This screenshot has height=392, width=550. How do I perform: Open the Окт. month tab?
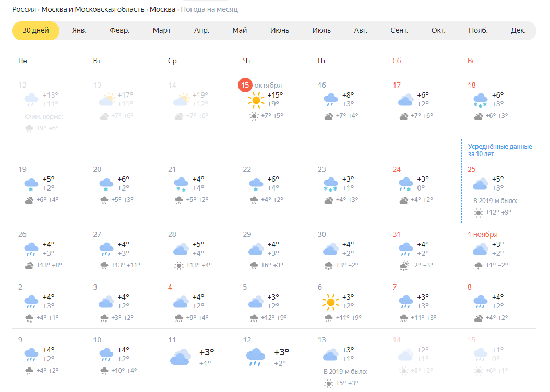pos(438,30)
